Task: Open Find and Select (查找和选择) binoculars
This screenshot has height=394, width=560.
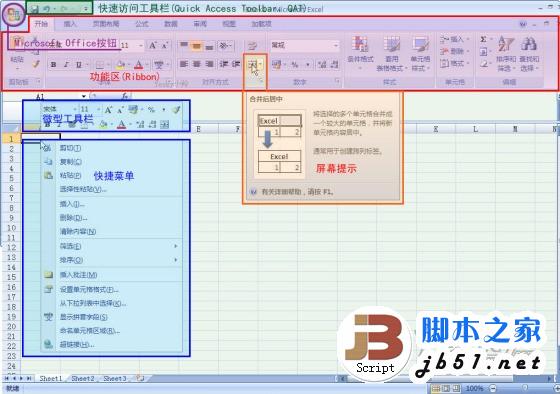Action: click(529, 54)
